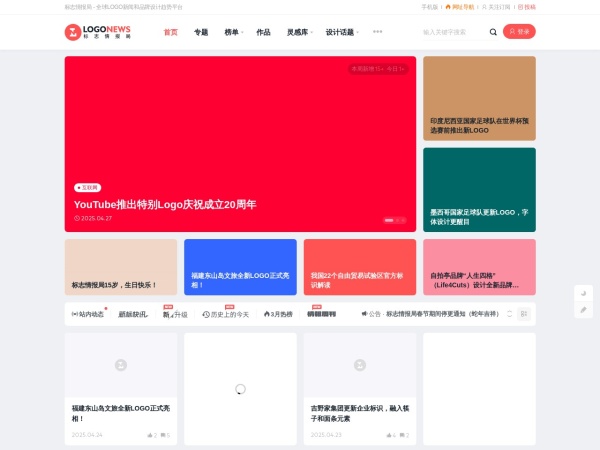
Task: Expand the 灵感库 dropdown menu
Action: [x=300, y=32]
